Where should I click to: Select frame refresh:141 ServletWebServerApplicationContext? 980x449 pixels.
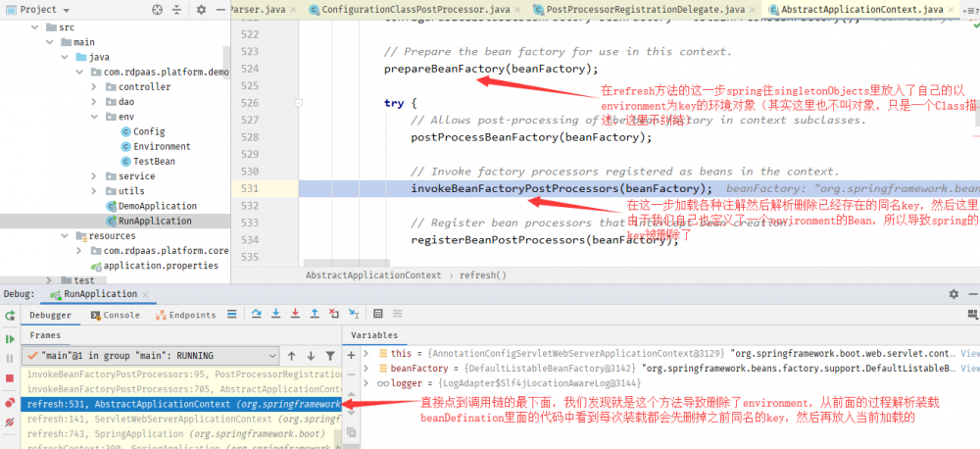click(x=181, y=419)
